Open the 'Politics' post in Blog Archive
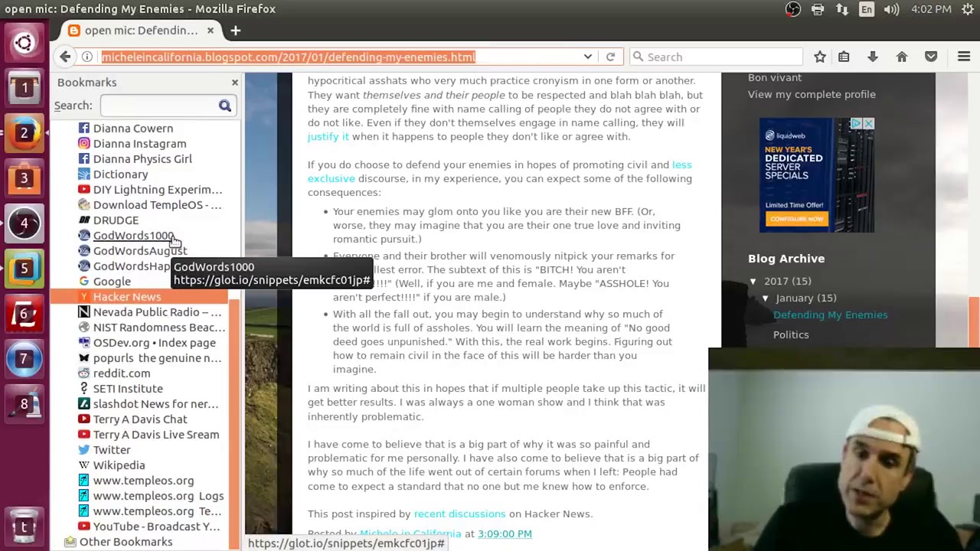 (x=791, y=334)
